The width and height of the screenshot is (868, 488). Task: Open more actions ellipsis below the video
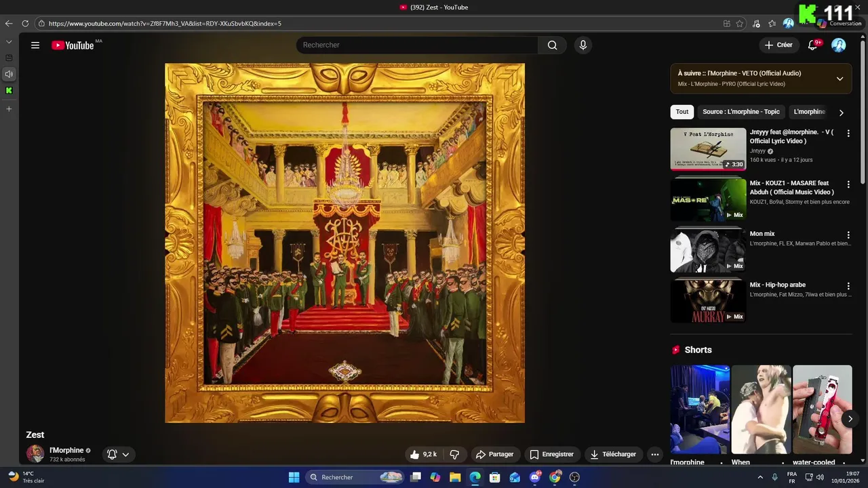[654, 454]
